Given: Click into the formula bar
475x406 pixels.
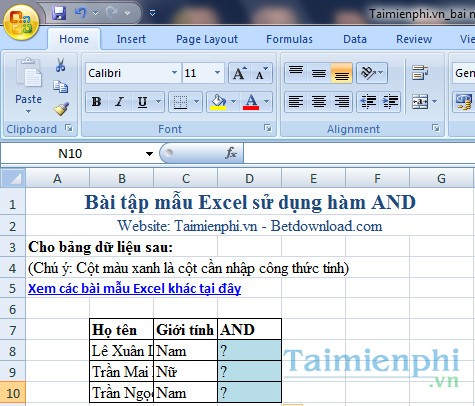Looking at the screenshot, I should (x=359, y=154).
